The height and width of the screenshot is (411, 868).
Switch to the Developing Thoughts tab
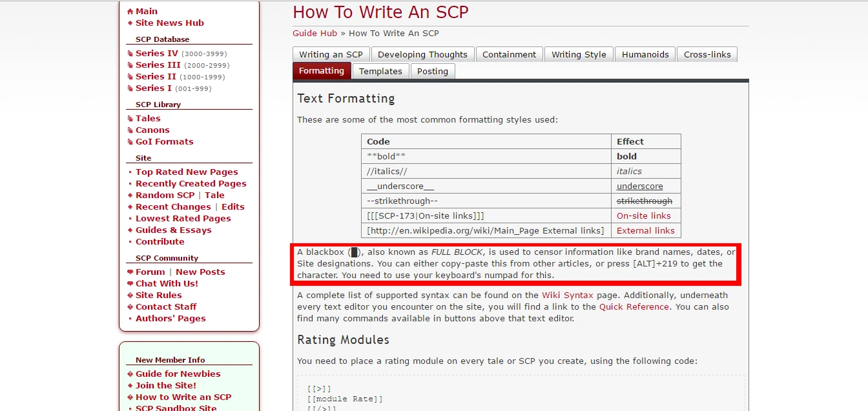point(422,55)
